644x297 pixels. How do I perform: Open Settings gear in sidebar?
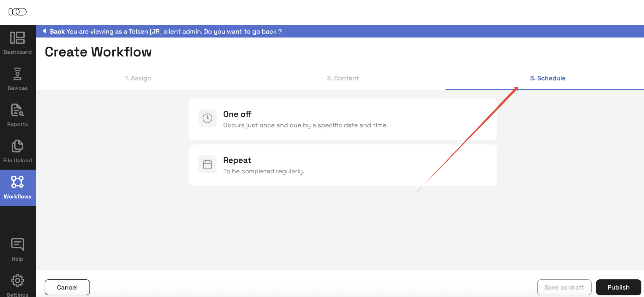(x=17, y=280)
